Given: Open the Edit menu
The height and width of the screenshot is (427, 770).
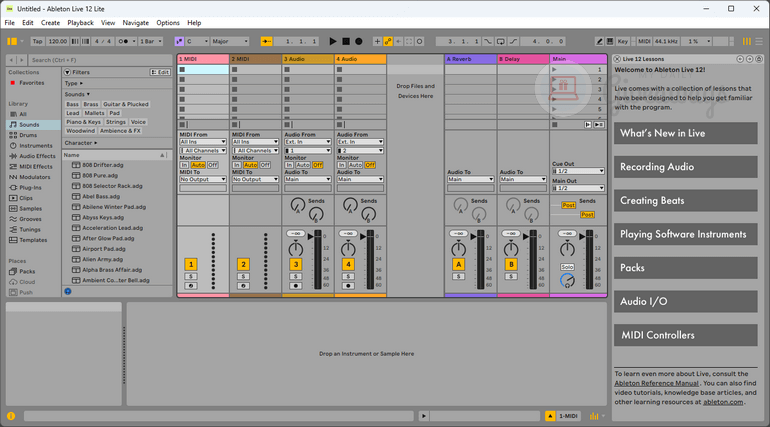Looking at the screenshot, I should click(28, 23).
